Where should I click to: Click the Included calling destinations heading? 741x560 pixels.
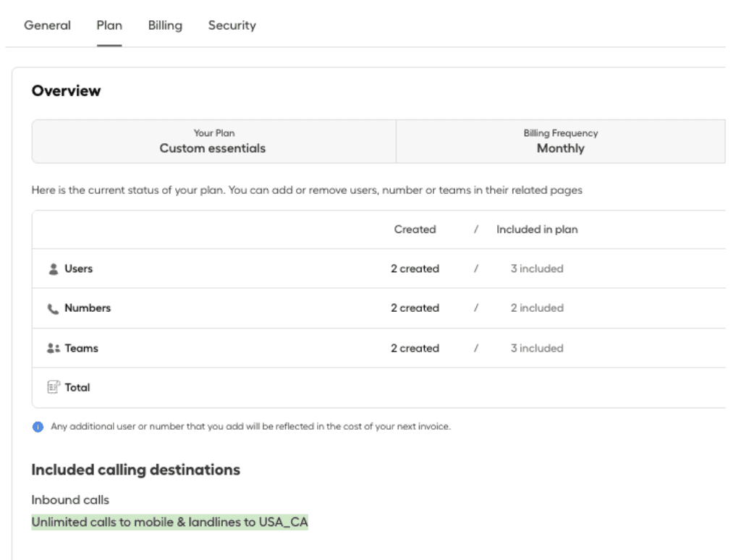point(135,470)
